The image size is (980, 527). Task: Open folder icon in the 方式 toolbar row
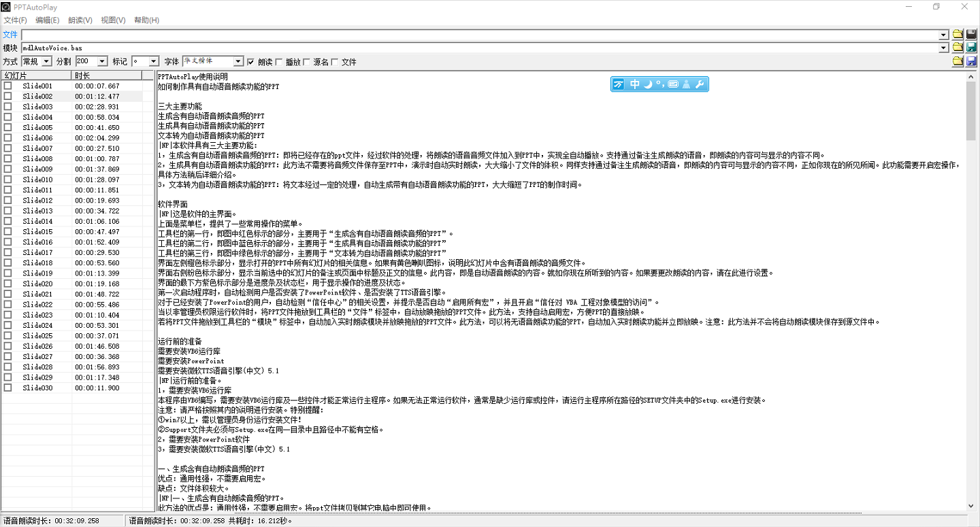click(x=958, y=61)
